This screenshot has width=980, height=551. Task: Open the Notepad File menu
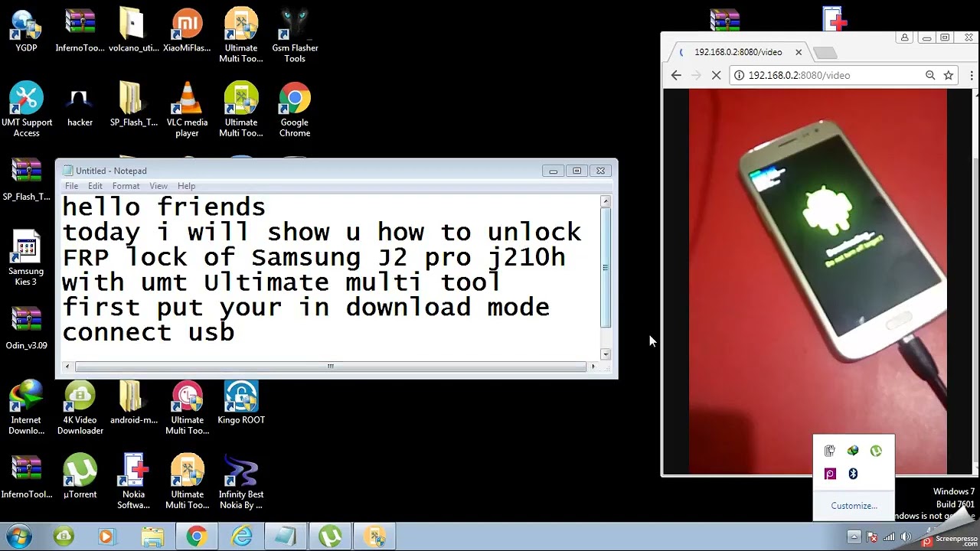tap(71, 186)
